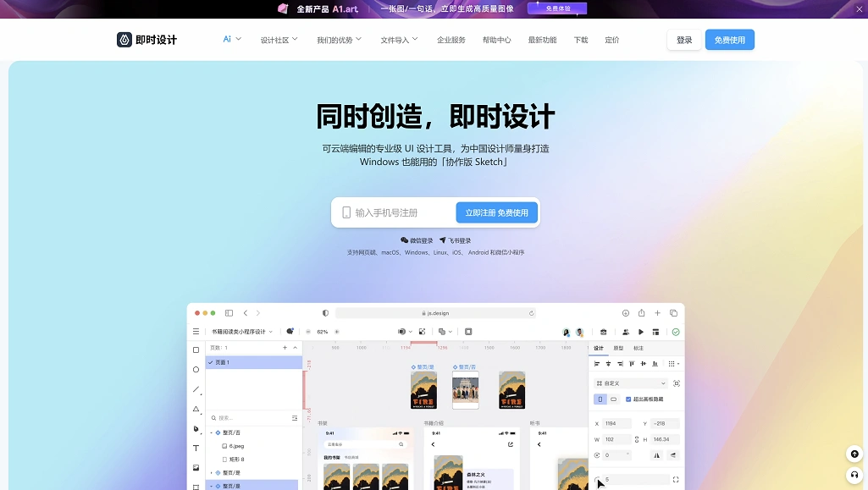Image resolution: width=868 pixels, height=490 pixels.
Task: Toggle the portrait orientation button
Action: point(600,399)
